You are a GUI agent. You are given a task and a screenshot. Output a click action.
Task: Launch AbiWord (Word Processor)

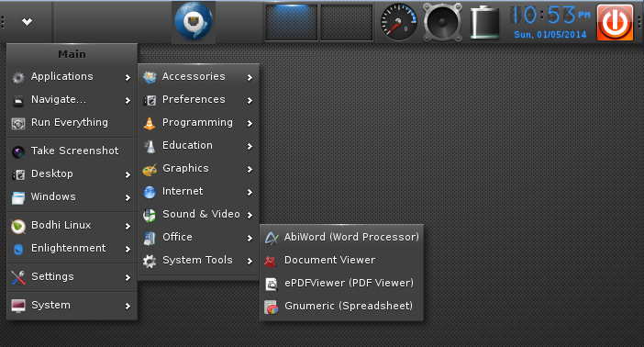point(341,237)
